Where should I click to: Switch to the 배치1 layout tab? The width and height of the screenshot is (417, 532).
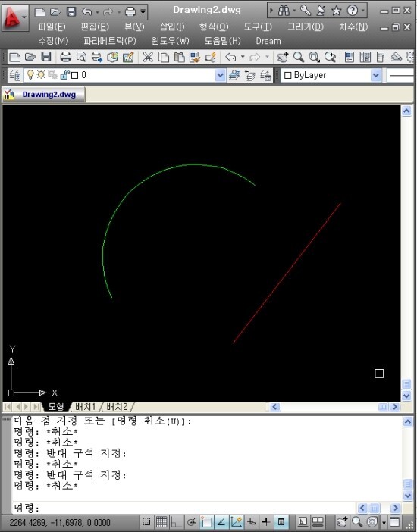85,406
